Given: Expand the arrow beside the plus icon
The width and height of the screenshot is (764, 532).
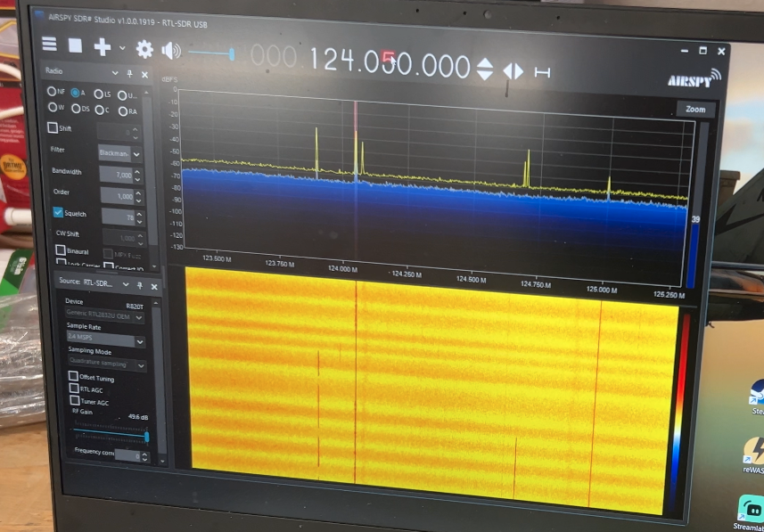Looking at the screenshot, I should tap(122, 48).
